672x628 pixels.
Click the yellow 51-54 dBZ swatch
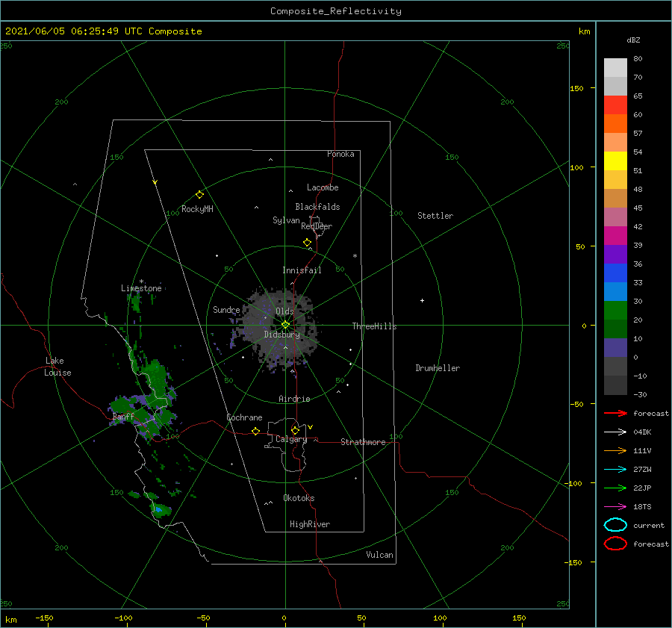(615, 161)
